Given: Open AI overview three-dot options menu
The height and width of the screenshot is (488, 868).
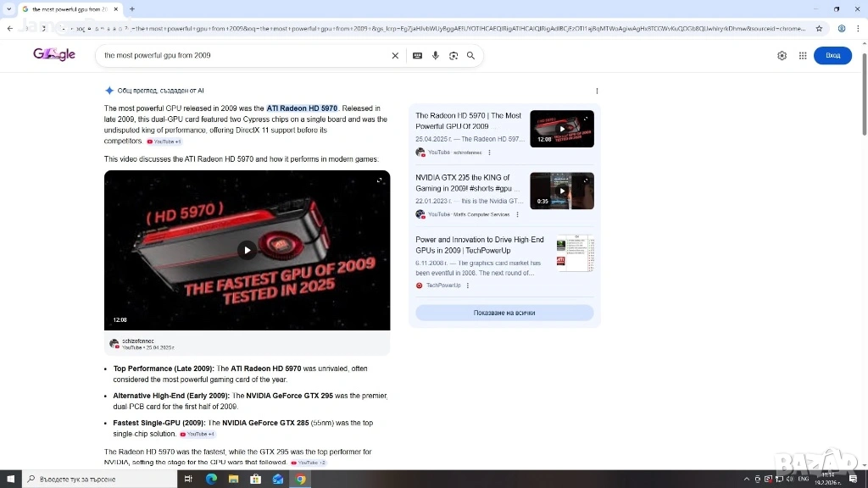Looking at the screenshot, I should [597, 91].
